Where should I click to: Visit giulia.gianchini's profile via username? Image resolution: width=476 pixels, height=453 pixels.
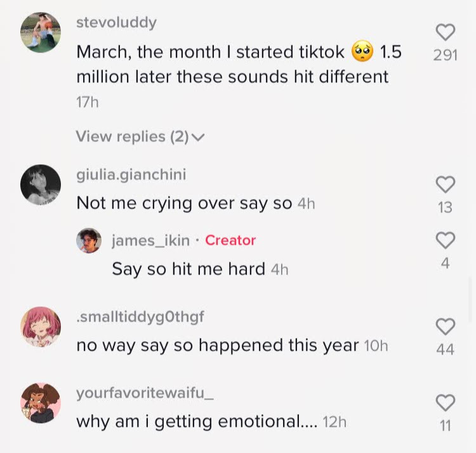click(131, 174)
